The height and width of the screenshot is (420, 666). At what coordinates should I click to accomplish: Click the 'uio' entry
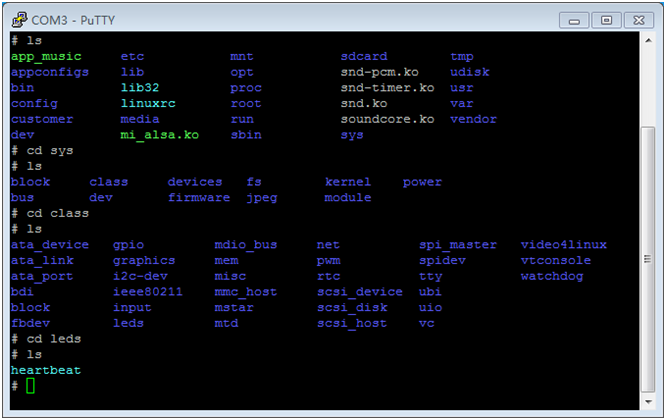[x=431, y=307]
